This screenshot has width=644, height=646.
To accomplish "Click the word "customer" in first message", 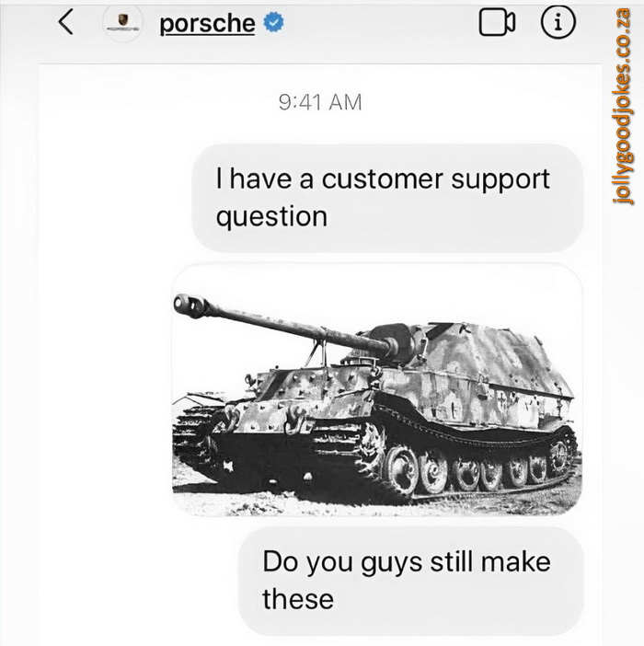I will pyautogui.click(x=383, y=179).
